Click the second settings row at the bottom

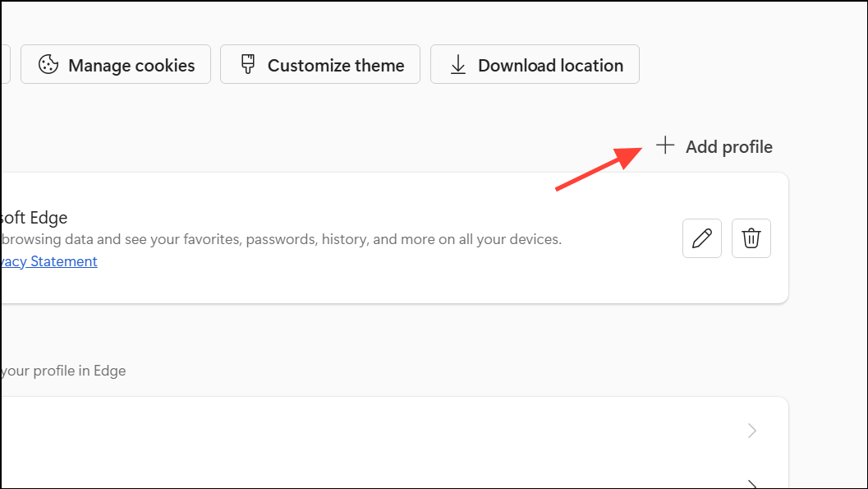(395, 477)
